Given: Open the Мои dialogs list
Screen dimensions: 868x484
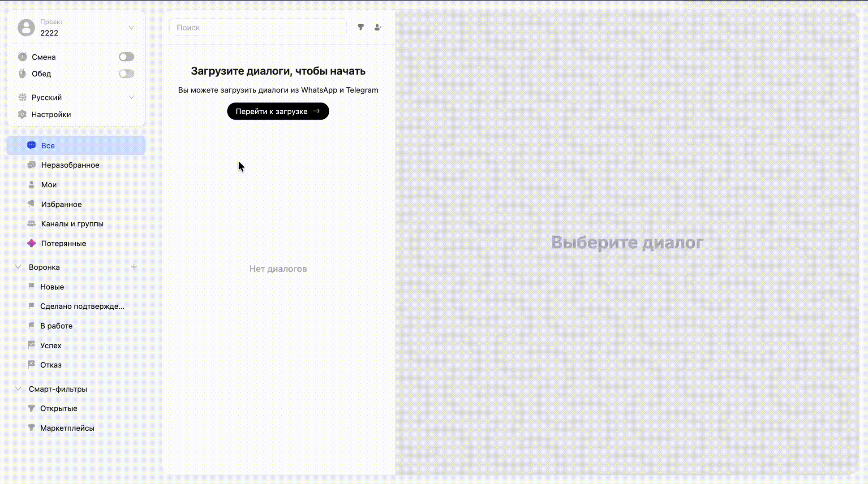Looking at the screenshot, I should 49,185.
